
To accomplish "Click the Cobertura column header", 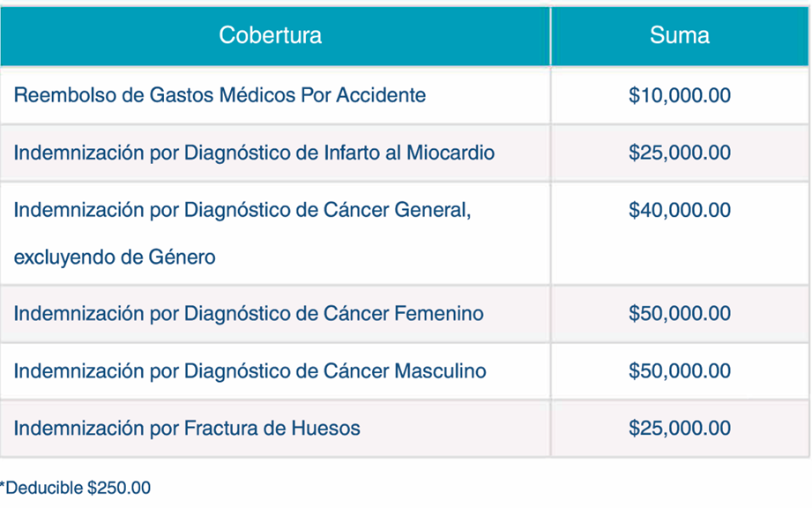I will [270, 35].
